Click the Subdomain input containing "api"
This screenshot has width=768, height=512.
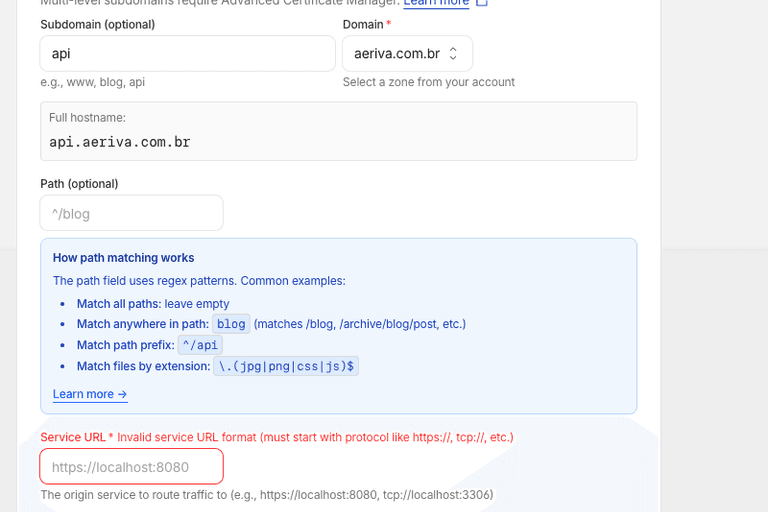pyautogui.click(x=188, y=53)
